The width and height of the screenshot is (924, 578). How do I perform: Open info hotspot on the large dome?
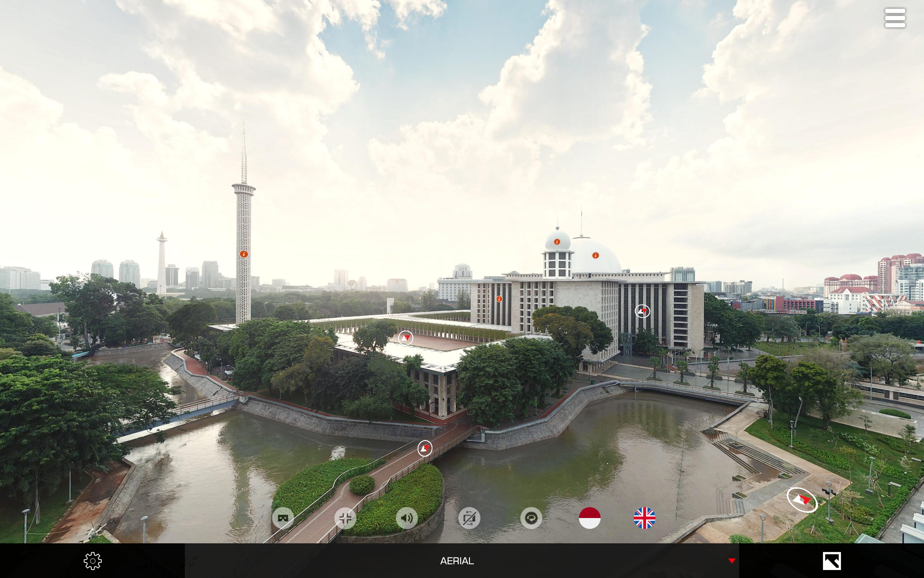595,255
